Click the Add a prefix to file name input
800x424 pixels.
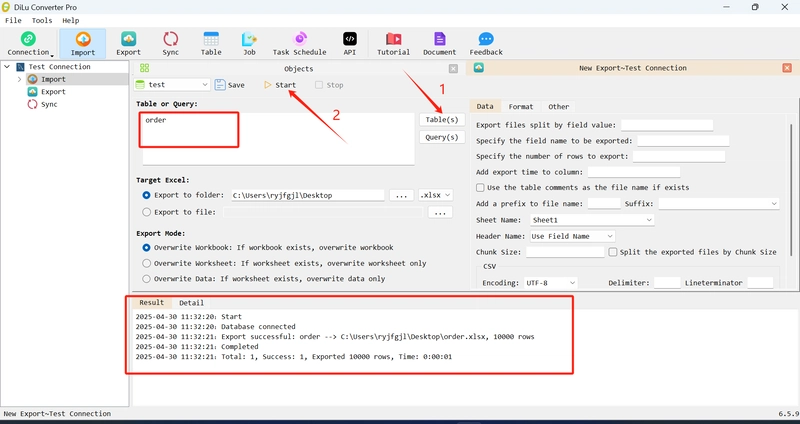tap(604, 204)
